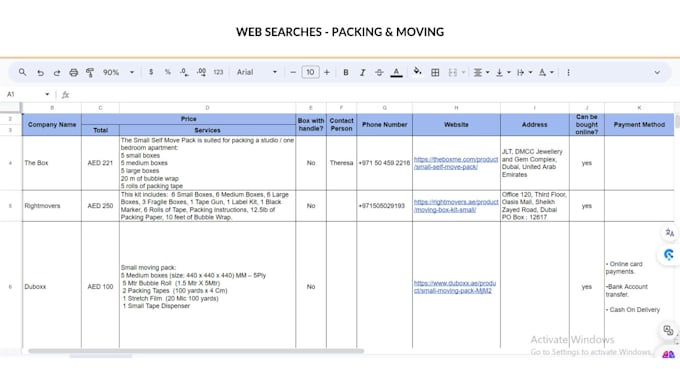
Task: Click the font size field showing 10
Action: coord(310,72)
